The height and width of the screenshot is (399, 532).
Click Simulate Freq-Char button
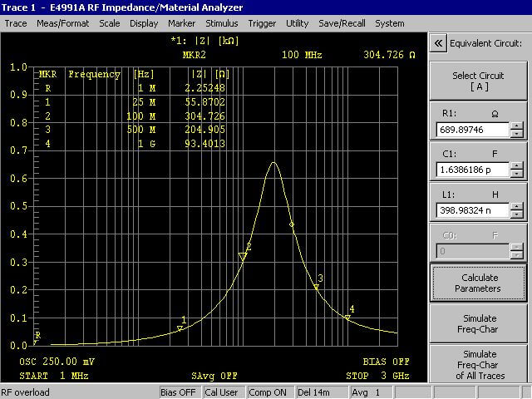[x=479, y=323]
